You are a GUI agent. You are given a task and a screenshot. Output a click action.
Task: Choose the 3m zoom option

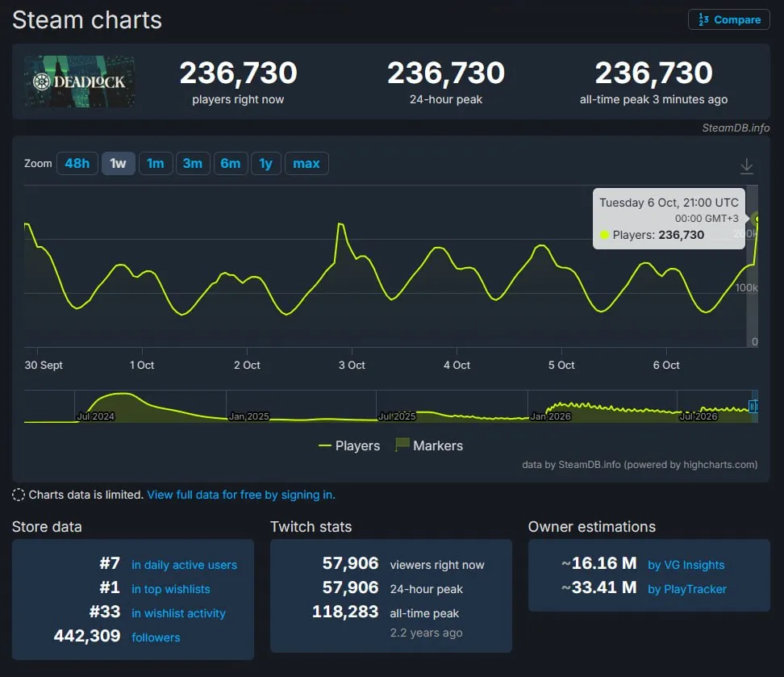tap(193, 164)
